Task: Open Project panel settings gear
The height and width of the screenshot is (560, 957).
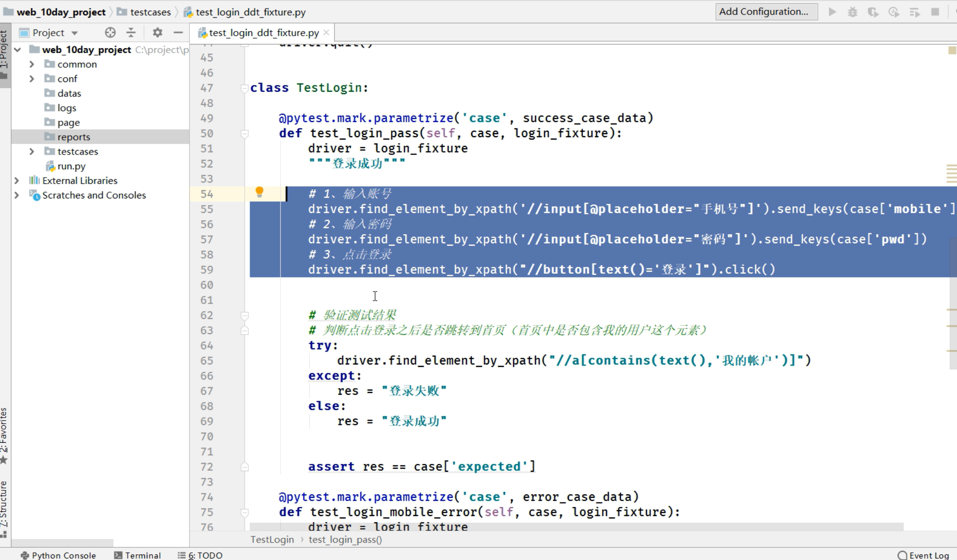Action: [157, 32]
